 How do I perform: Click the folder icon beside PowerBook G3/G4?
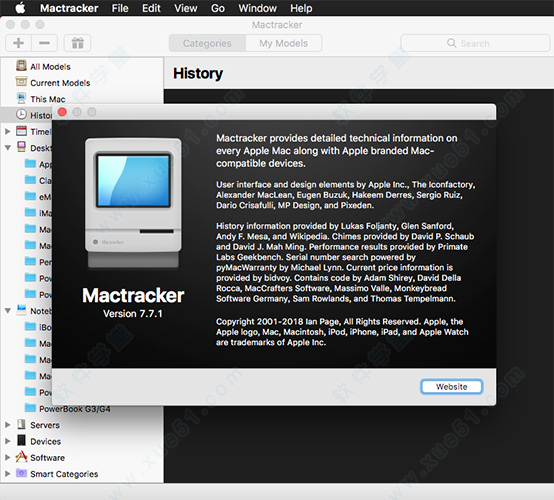pos(30,408)
